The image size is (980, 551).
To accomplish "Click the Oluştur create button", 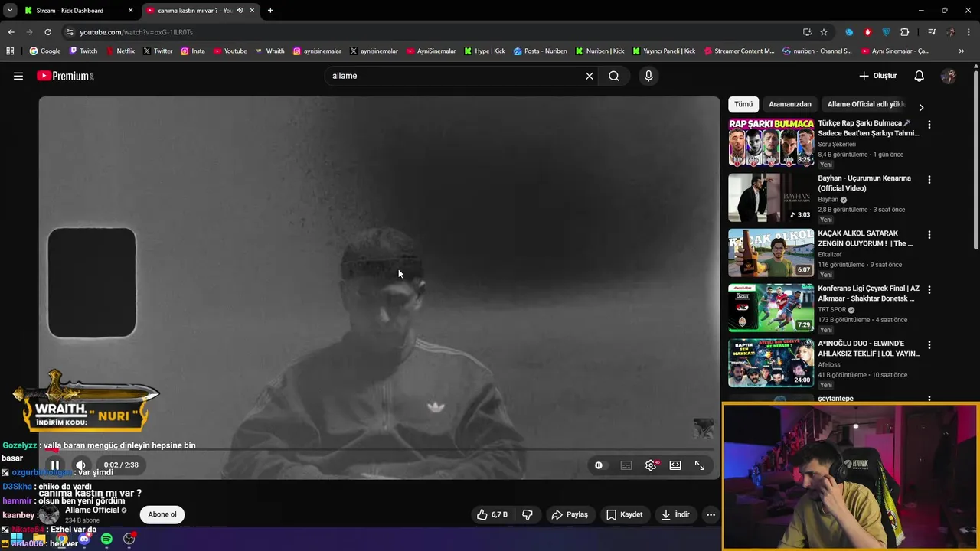I will tap(877, 76).
